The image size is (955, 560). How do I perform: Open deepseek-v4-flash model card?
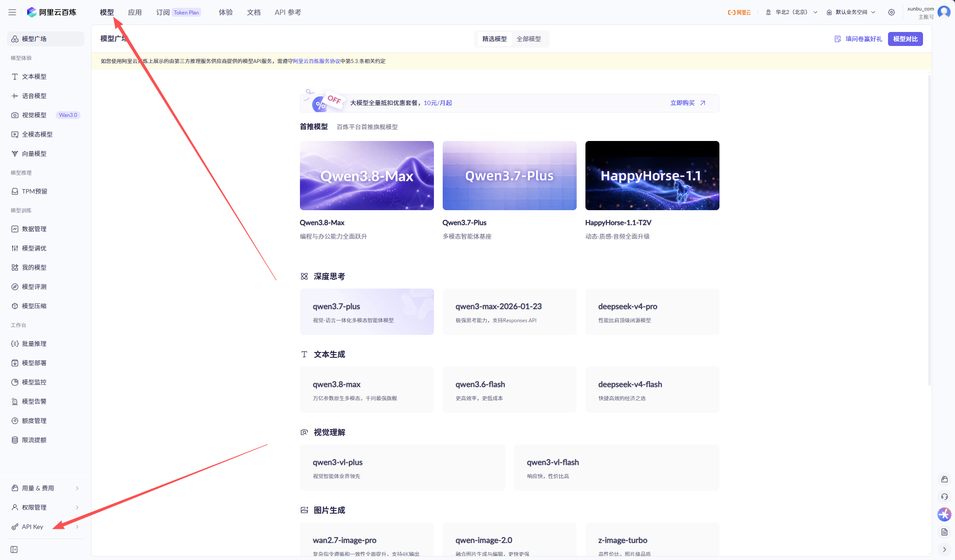(x=652, y=390)
